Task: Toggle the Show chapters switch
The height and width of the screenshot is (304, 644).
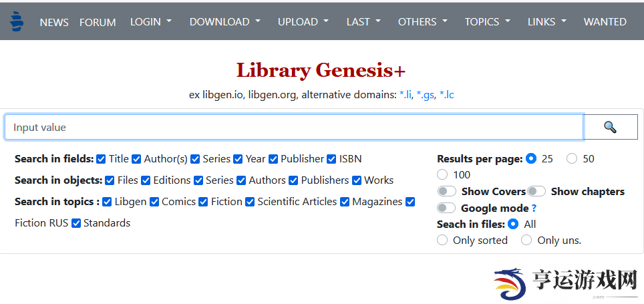Action: pos(536,192)
